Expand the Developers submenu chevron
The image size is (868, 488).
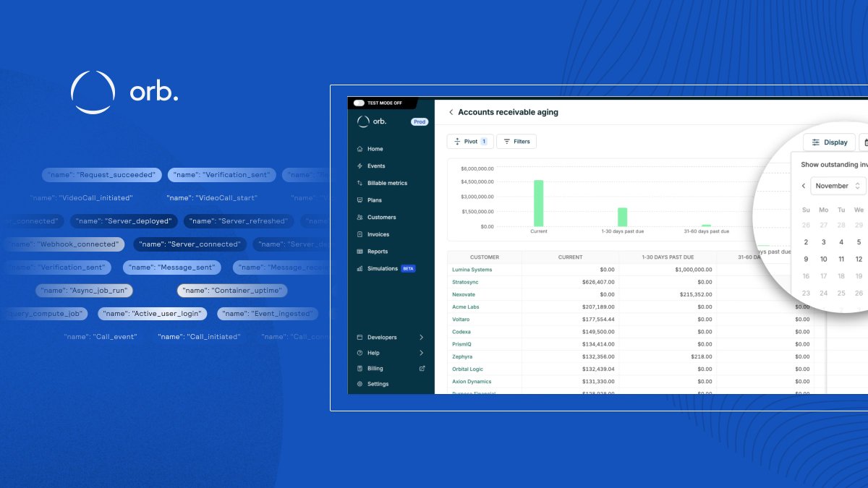(422, 338)
